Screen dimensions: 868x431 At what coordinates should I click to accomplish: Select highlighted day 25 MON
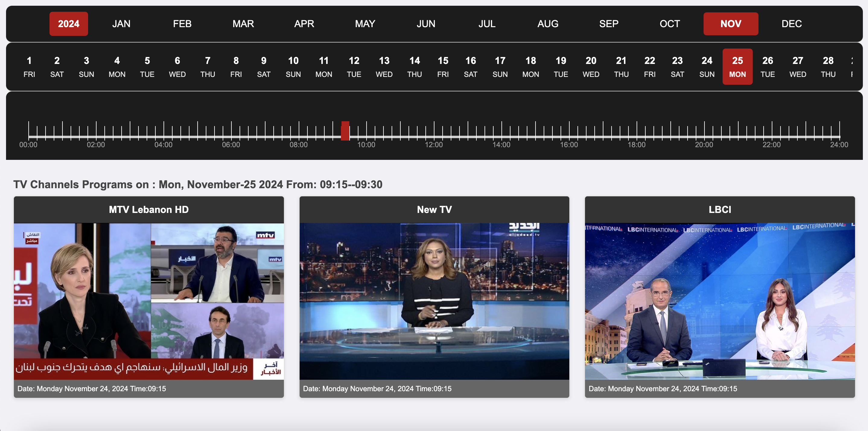tap(737, 67)
